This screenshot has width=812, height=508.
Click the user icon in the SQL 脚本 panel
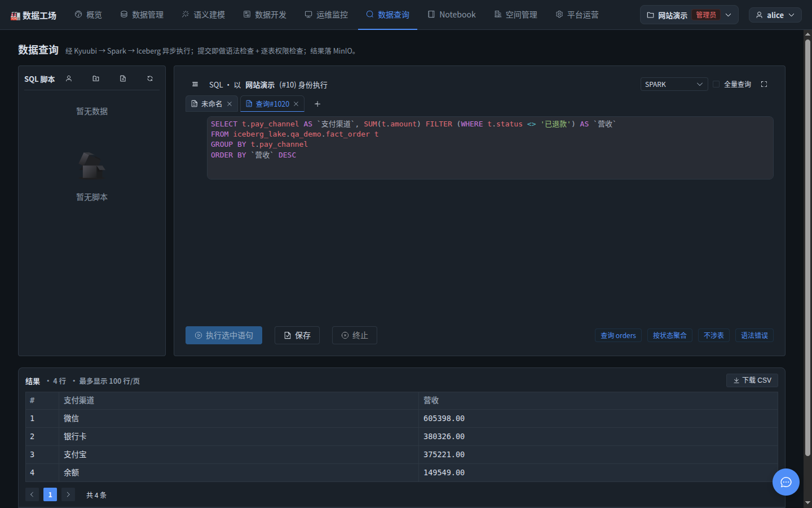pyautogui.click(x=69, y=78)
